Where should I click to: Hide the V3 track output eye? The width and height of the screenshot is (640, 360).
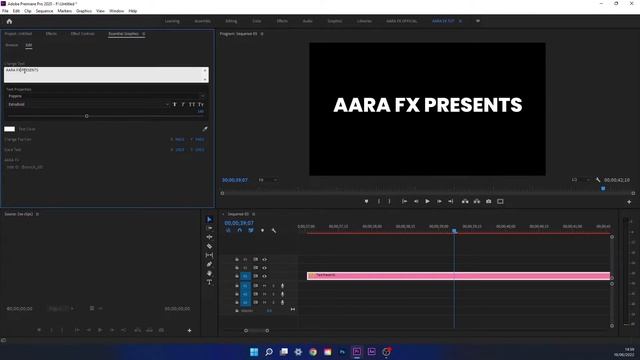coord(264,260)
